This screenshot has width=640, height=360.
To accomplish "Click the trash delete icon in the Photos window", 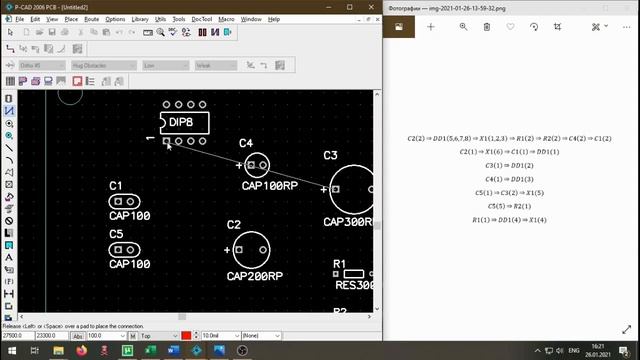I will click(x=487, y=27).
